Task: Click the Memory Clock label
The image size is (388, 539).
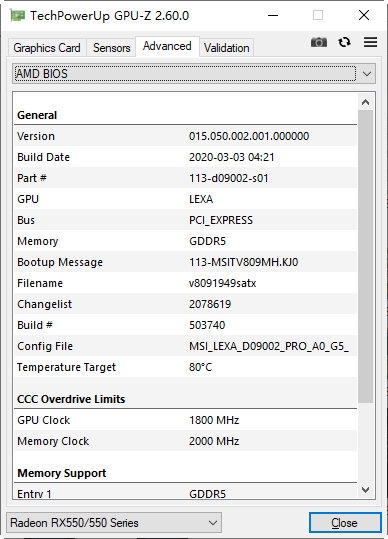Action: pyautogui.click(x=53, y=441)
